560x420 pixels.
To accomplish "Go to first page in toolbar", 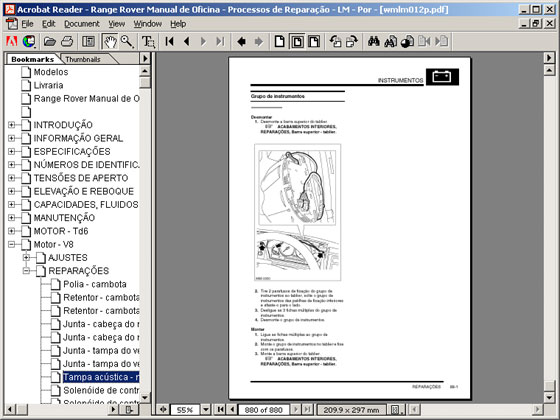I will pos(170,41).
